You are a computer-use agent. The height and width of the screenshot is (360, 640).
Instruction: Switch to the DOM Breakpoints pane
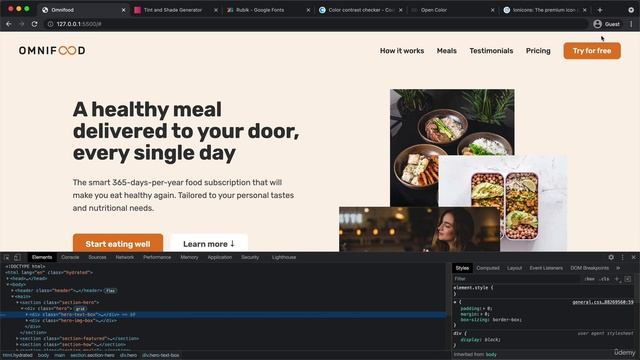[x=589, y=268]
